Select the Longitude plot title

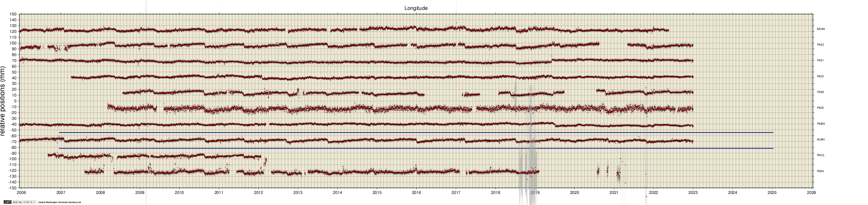click(416, 8)
